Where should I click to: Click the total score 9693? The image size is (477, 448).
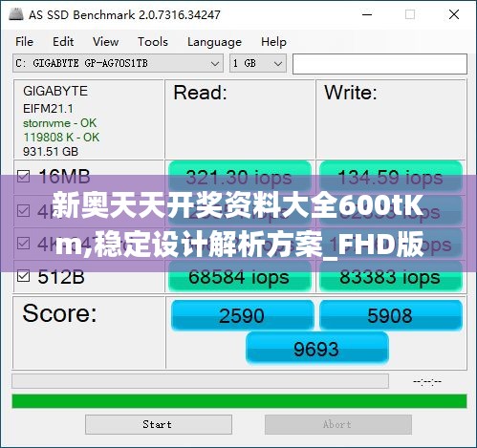pyautogui.click(x=316, y=349)
